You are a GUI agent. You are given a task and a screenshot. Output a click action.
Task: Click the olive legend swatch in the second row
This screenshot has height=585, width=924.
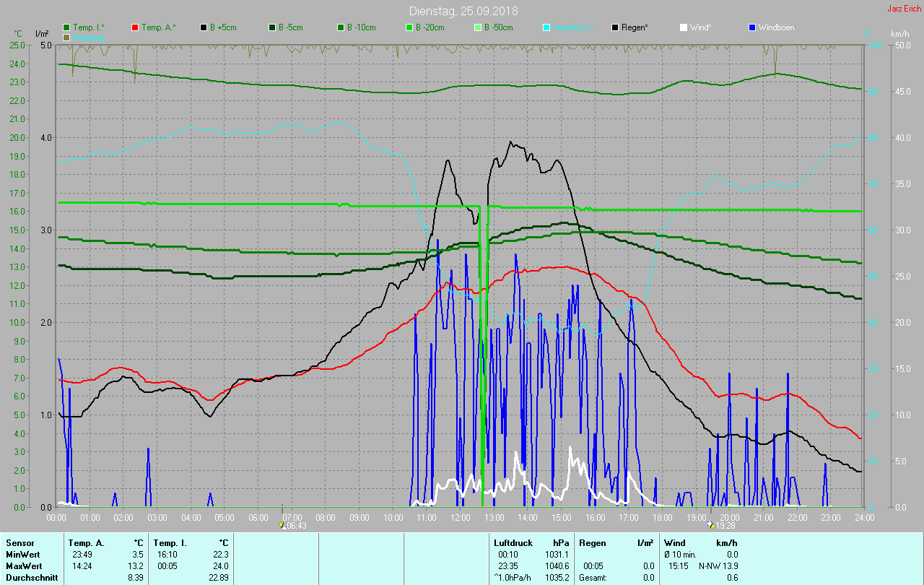[67, 37]
